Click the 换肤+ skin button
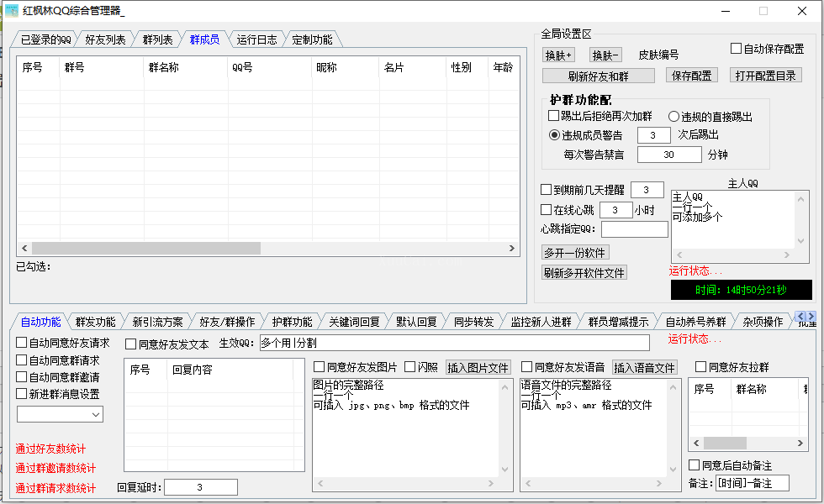This screenshot has height=504, width=824. (x=558, y=55)
